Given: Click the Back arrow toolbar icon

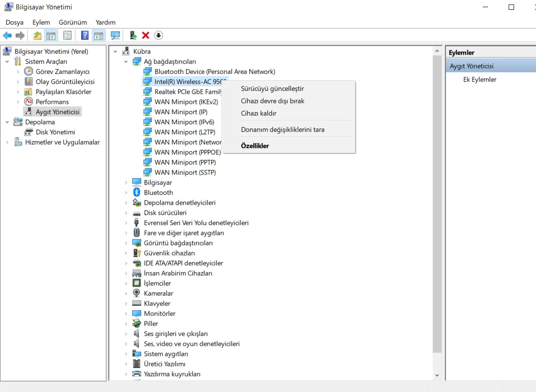Looking at the screenshot, I should [x=7, y=35].
